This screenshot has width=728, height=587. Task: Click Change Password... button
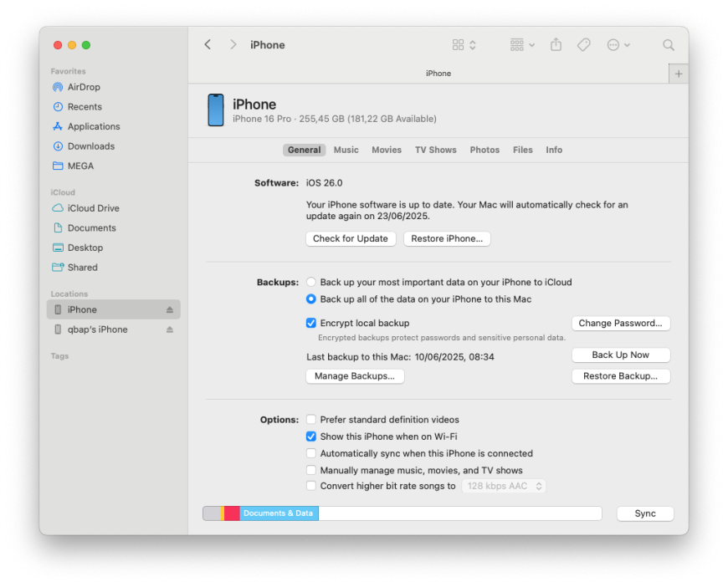click(x=620, y=323)
